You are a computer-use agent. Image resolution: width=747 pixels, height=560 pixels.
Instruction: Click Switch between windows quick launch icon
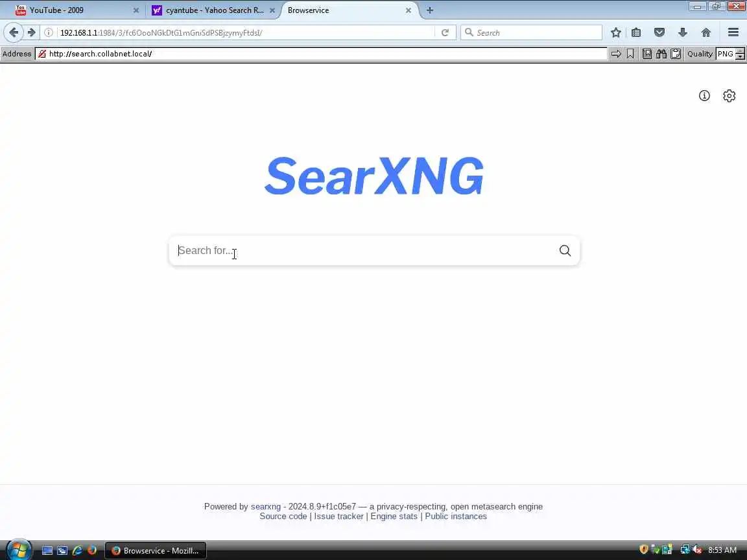tap(62, 550)
